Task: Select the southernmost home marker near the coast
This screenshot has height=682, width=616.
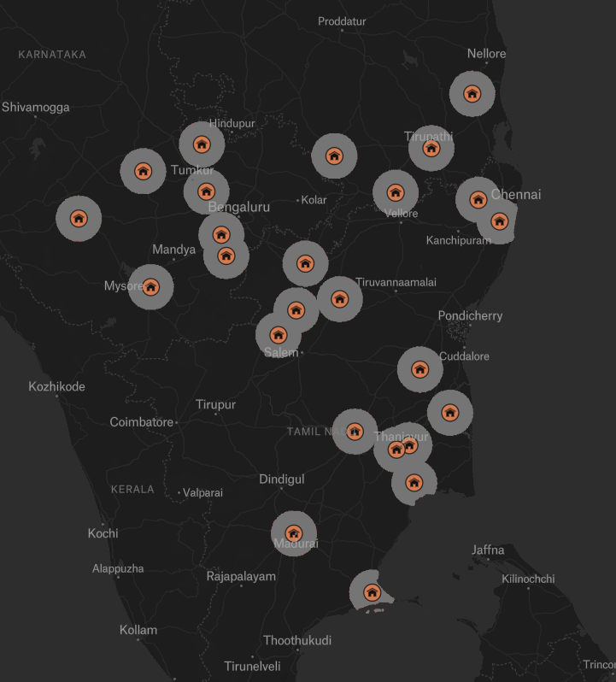Action: point(373,592)
